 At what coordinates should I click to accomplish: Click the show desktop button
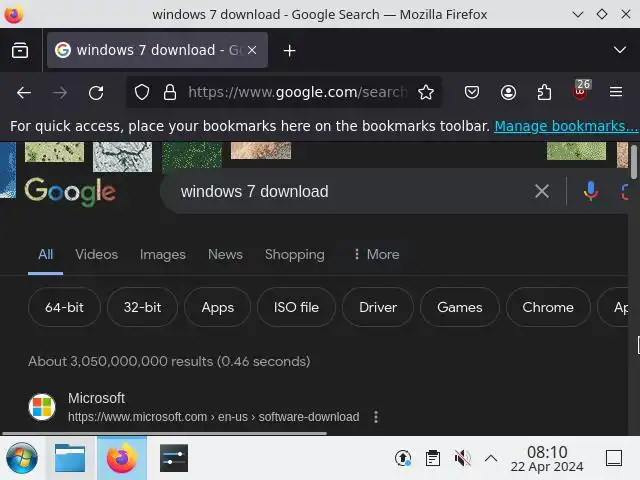pyautogui.click(x=613, y=458)
